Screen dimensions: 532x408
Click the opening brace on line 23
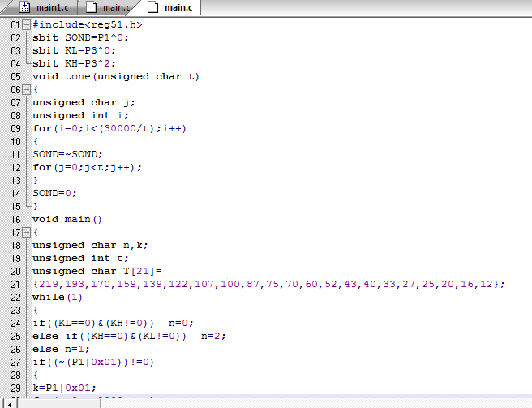36,310
